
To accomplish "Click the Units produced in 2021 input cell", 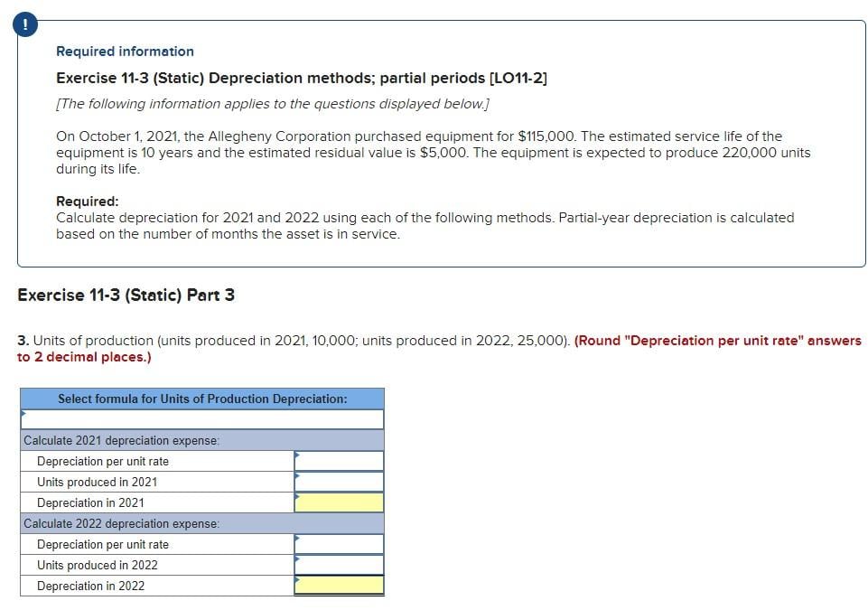I will (x=339, y=482).
